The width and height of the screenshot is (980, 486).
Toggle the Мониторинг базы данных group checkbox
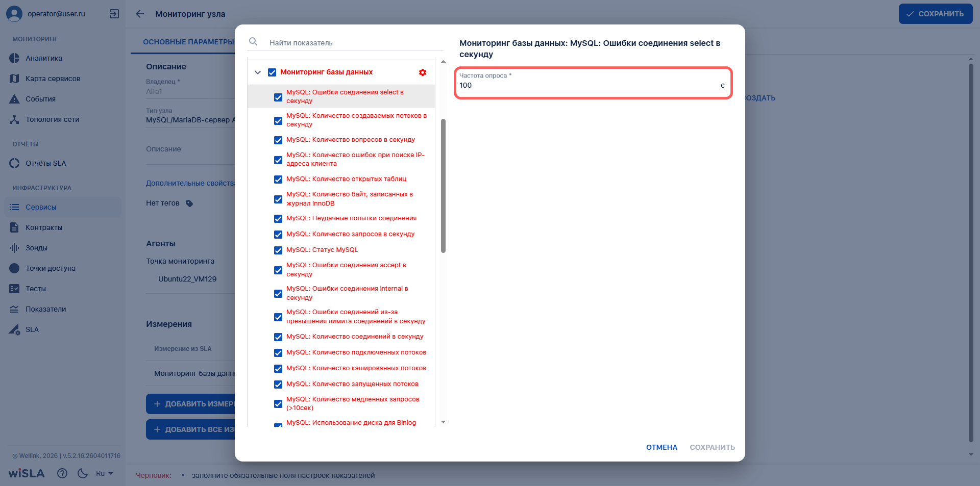(272, 72)
